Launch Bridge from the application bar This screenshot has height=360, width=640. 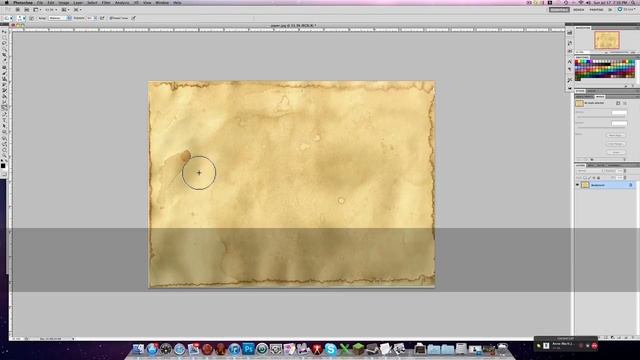18,10
